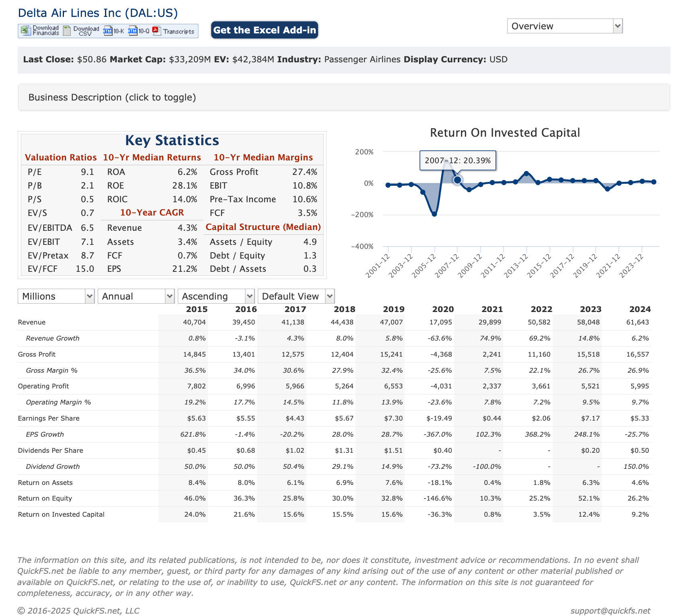The width and height of the screenshot is (695, 616).
Task: Open the 10-Q filing
Action: point(139,31)
